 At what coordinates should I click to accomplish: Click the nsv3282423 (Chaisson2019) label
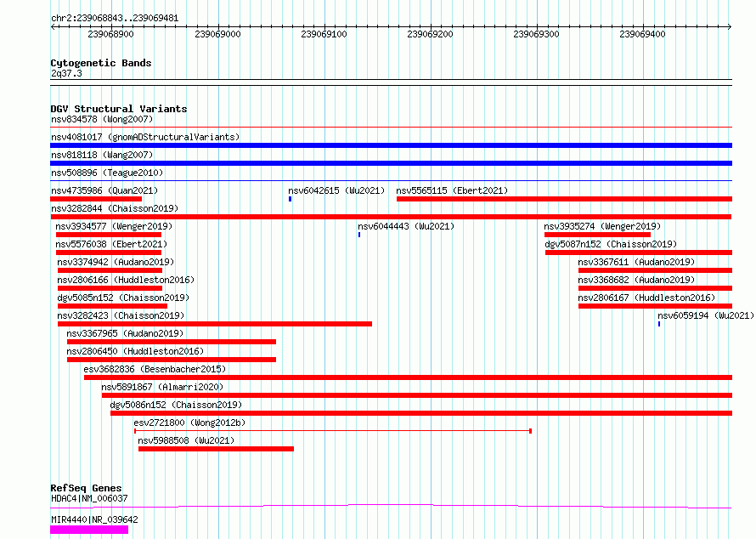(x=121, y=315)
